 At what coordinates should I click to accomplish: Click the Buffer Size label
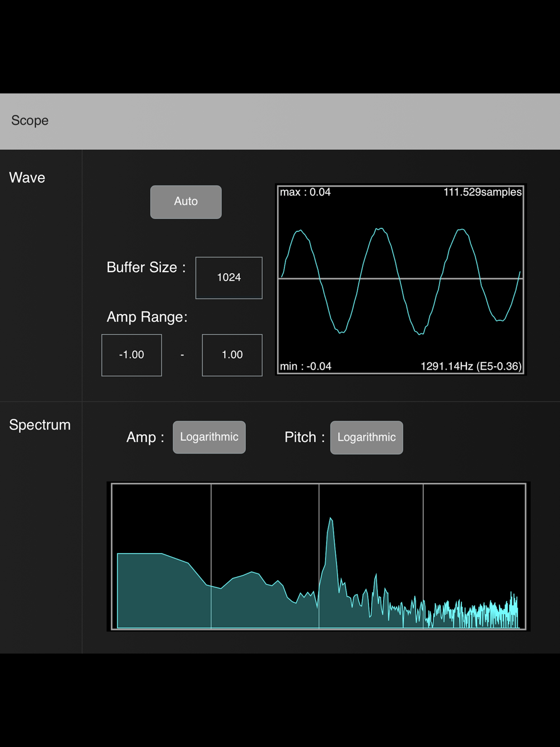[146, 268]
